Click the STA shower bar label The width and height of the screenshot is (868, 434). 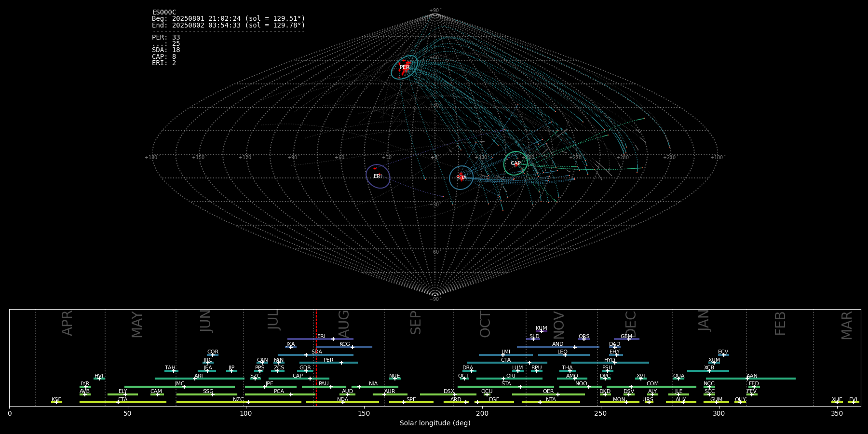506,384
